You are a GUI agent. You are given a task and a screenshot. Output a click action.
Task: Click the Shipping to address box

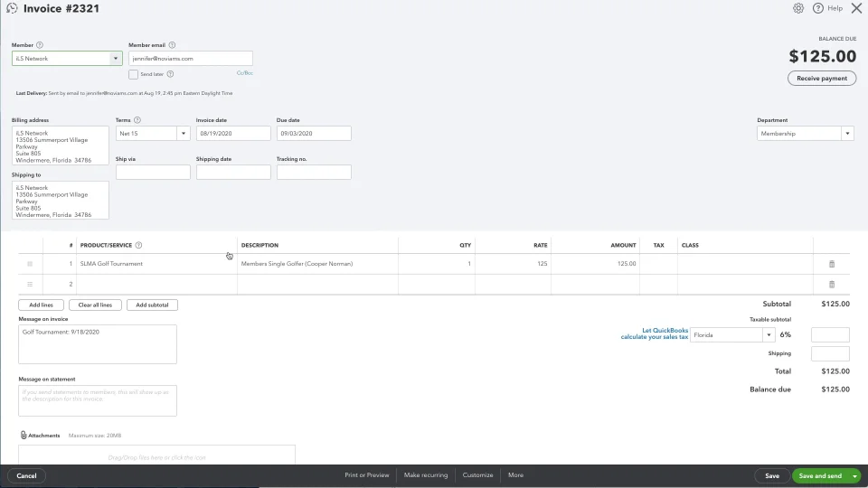point(61,201)
